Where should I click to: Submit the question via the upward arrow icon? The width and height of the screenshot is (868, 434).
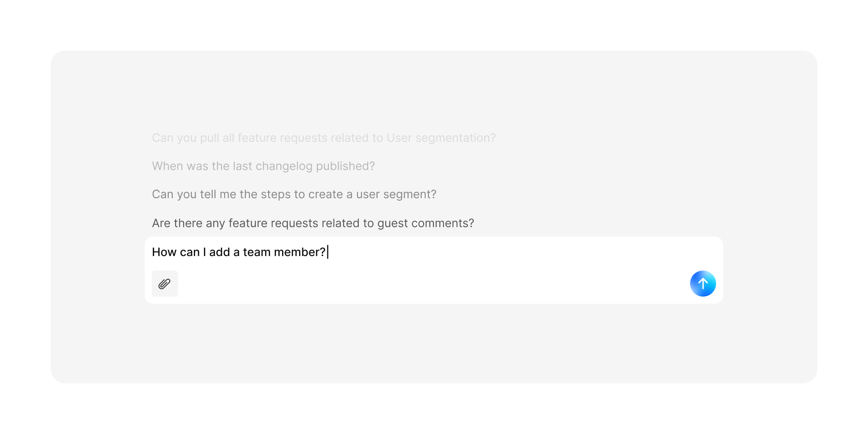coord(703,284)
